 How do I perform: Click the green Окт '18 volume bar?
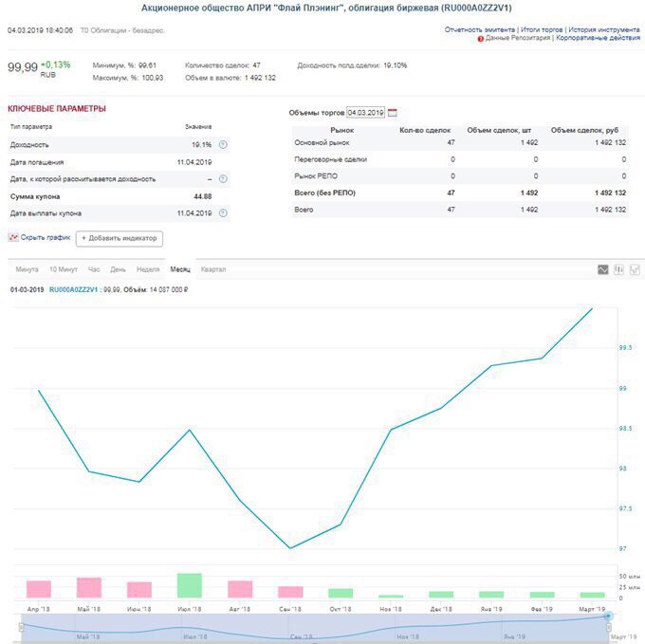(x=341, y=593)
